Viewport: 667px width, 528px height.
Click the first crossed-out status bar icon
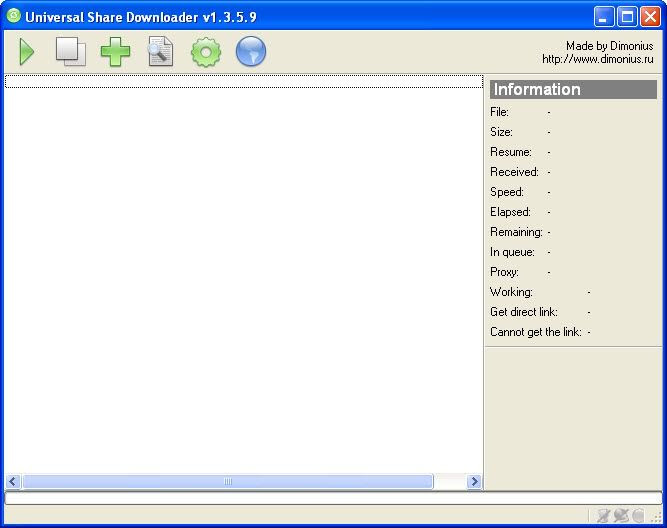(x=603, y=516)
